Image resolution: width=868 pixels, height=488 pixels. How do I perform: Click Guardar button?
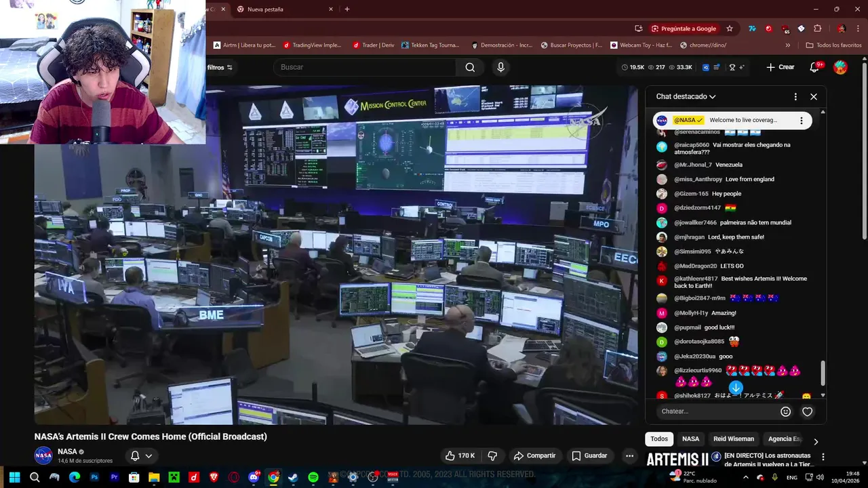click(589, 455)
